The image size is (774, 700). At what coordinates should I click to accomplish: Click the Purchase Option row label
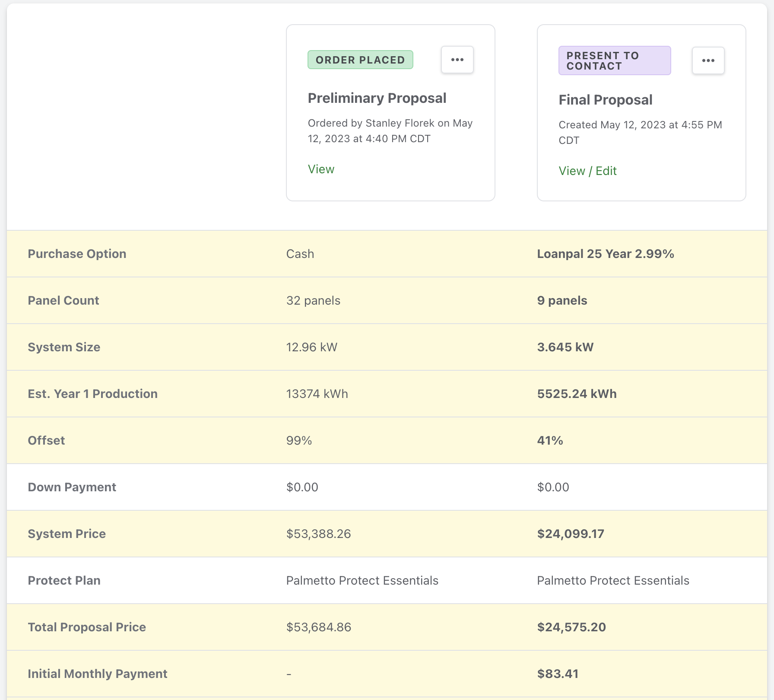click(x=77, y=254)
